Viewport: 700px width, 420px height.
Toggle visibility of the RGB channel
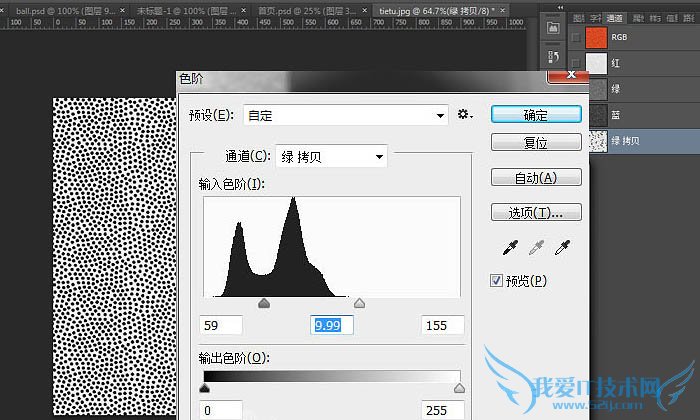tap(574, 37)
